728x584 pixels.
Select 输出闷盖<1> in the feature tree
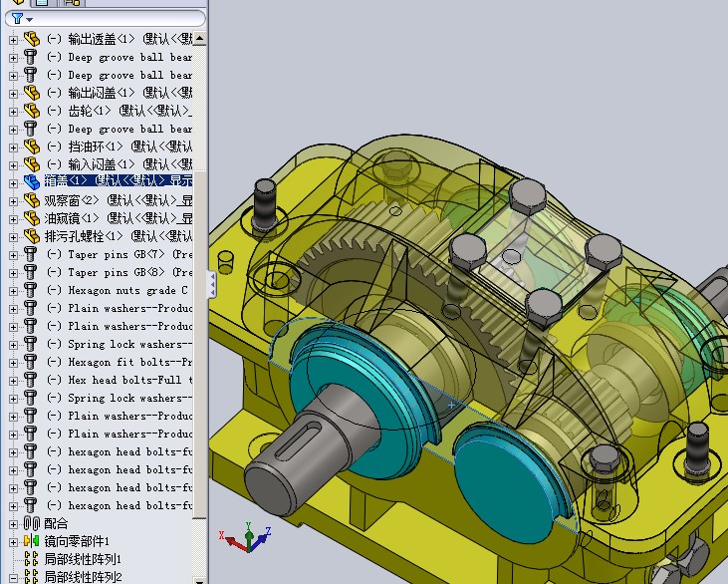click(120, 93)
